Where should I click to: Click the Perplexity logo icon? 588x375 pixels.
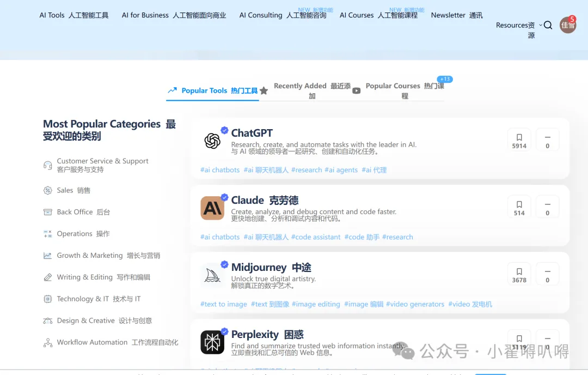tap(212, 342)
